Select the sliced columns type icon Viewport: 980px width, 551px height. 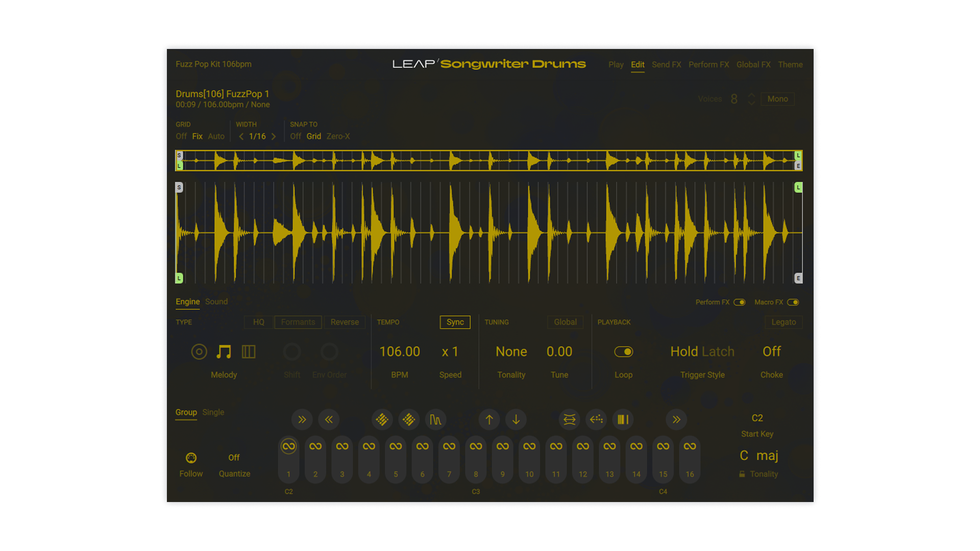point(249,352)
